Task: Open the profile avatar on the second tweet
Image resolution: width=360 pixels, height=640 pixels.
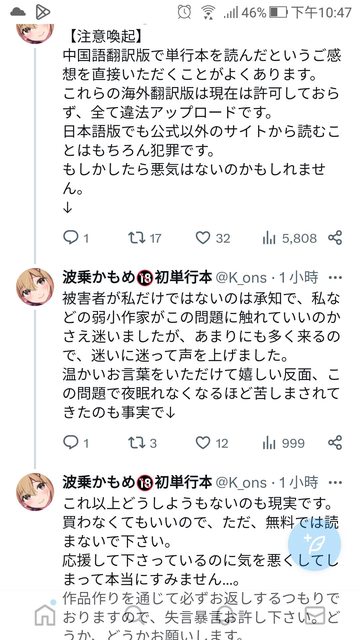Action: [35, 287]
